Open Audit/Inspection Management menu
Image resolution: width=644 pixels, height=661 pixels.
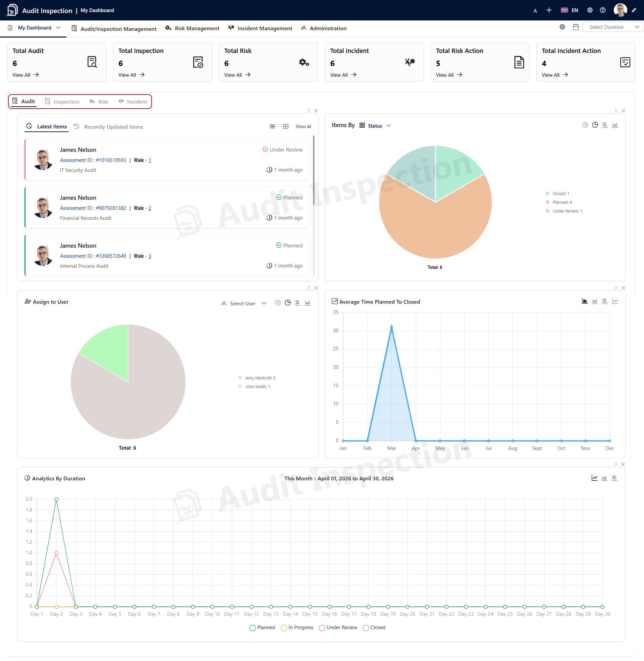click(114, 29)
